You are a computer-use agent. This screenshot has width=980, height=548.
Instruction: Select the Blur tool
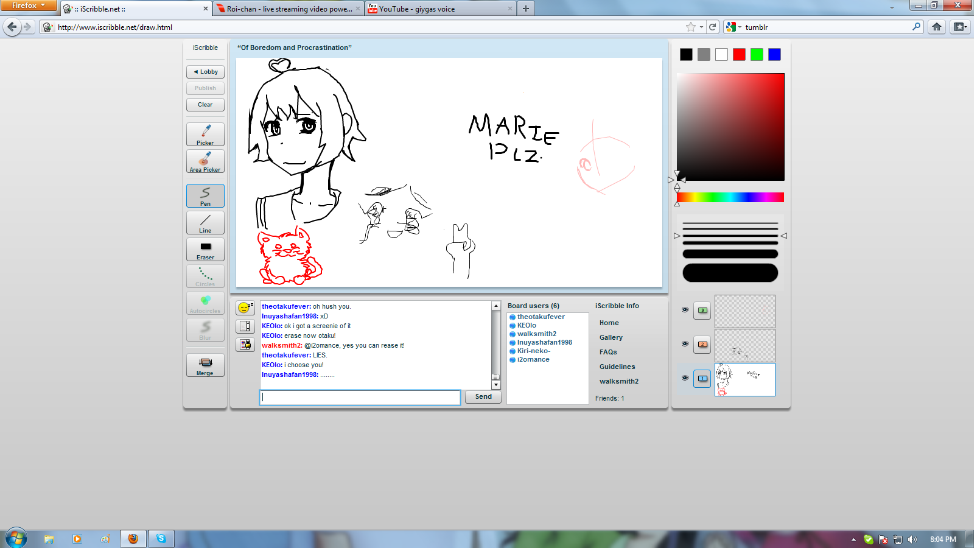(x=205, y=330)
